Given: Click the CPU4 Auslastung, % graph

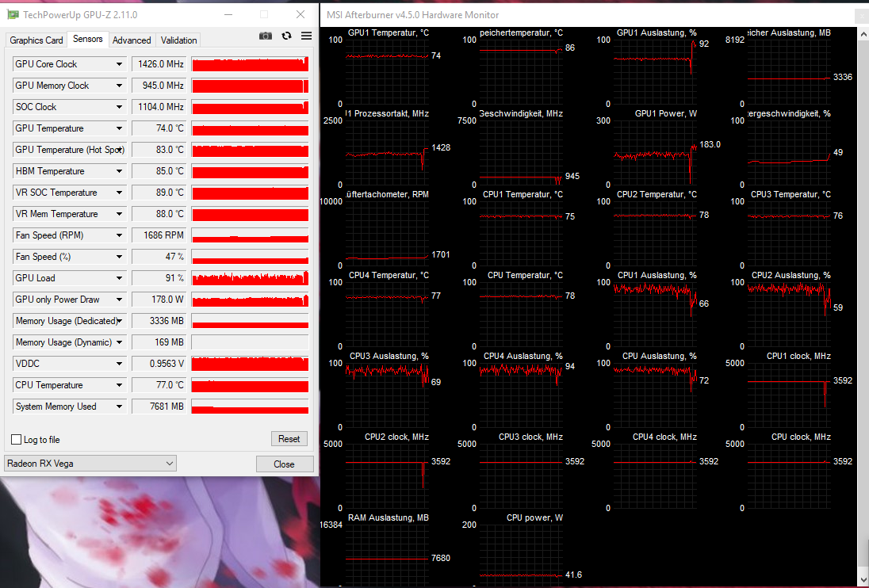Looking at the screenshot, I should pyautogui.click(x=521, y=395).
